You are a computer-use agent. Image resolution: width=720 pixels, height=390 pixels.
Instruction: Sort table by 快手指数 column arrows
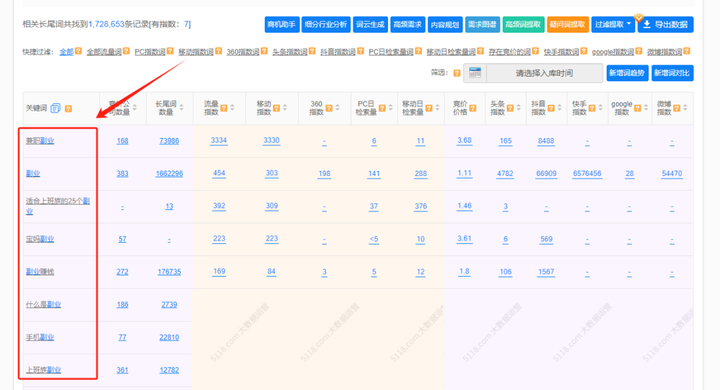click(601, 107)
